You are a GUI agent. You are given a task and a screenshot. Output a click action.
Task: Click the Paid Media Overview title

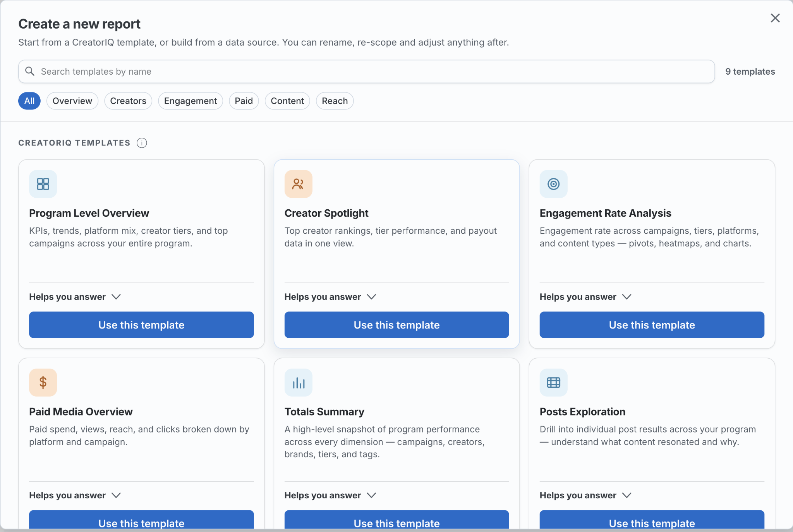point(81,412)
